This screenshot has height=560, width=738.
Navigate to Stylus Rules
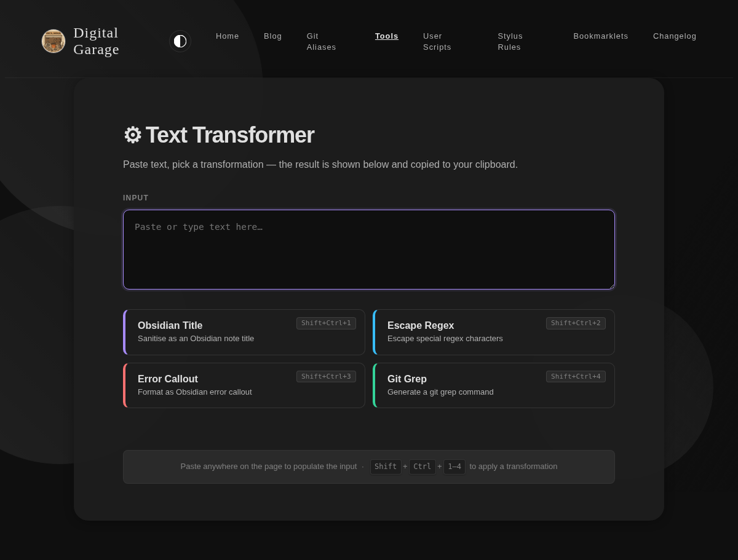tap(510, 42)
